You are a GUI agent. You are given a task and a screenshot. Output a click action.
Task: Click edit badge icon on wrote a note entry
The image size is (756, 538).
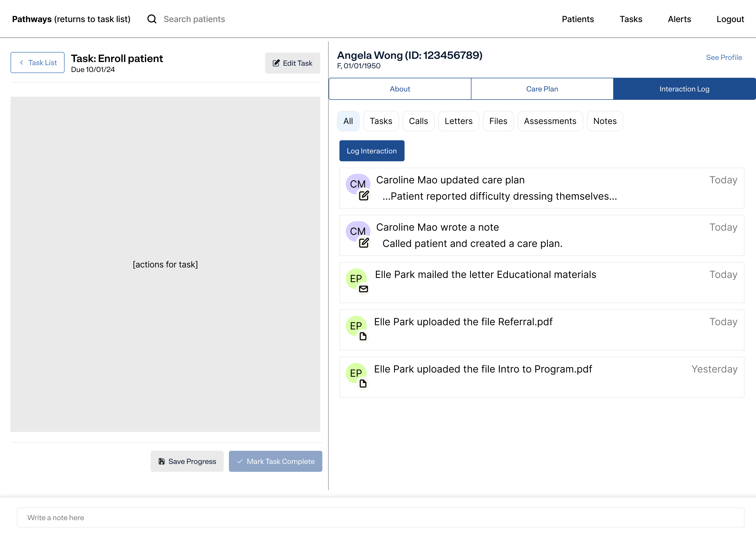(x=364, y=243)
